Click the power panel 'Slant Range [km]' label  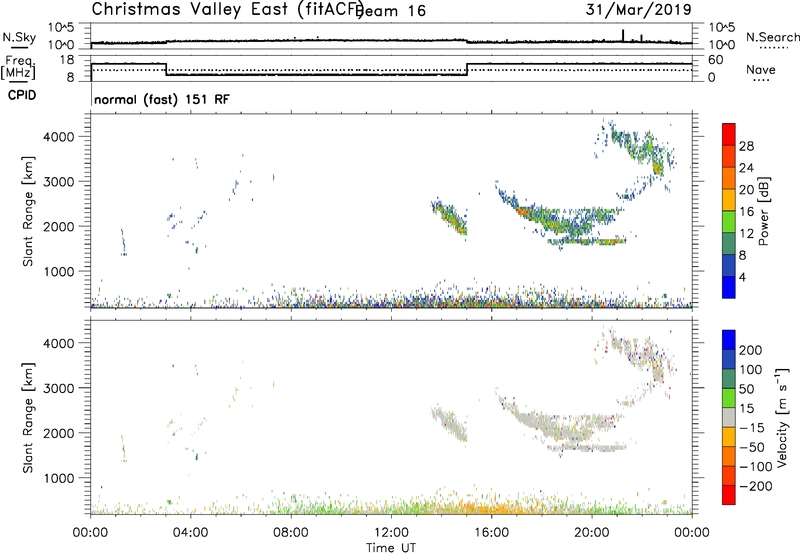click(x=27, y=211)
